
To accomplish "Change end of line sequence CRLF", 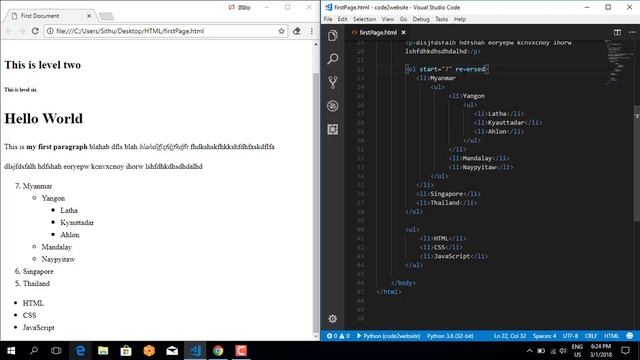I will tap(591, 336).
